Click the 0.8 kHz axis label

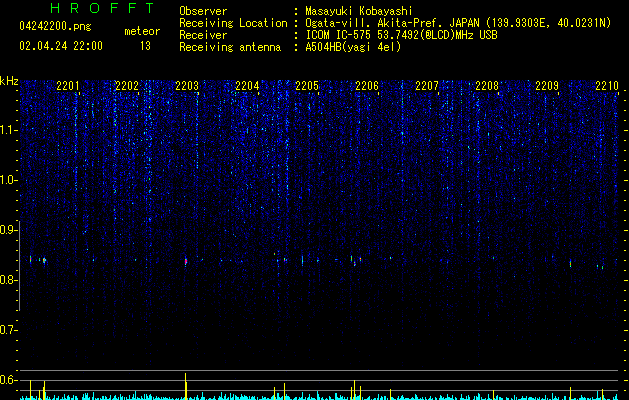point(8,280)
